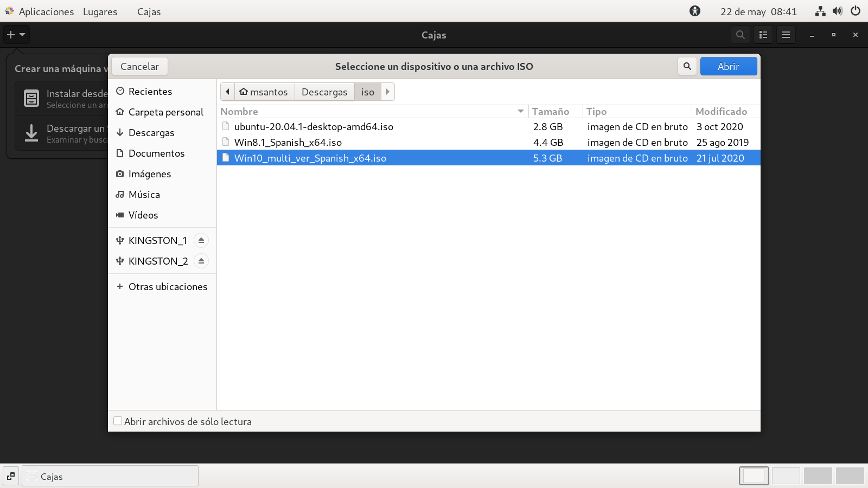Open the accessibility menu in top bar

click(x=695, y=11)
